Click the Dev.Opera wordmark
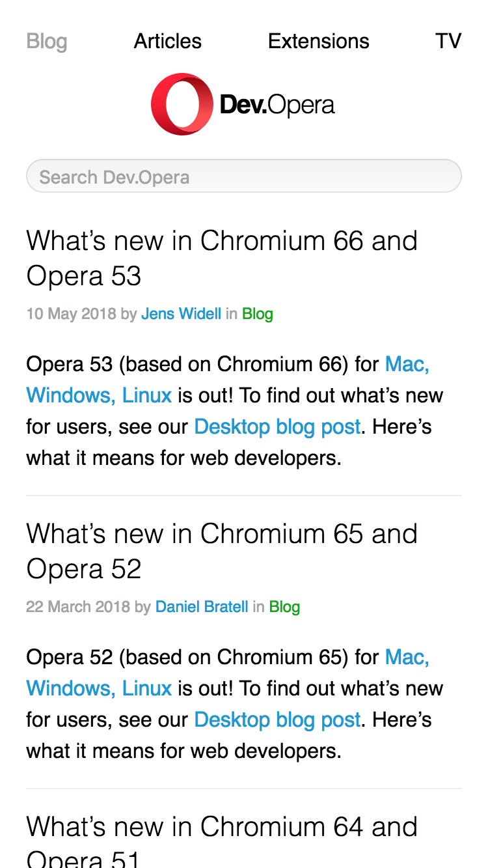The width and height of the screenshot is (488, 868). coord(277,105)
